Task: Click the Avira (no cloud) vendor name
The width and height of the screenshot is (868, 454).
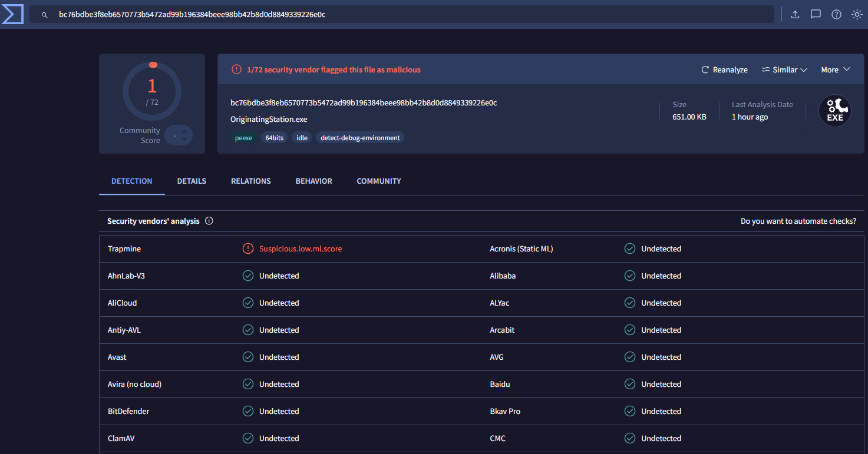Action: (134, 384)
